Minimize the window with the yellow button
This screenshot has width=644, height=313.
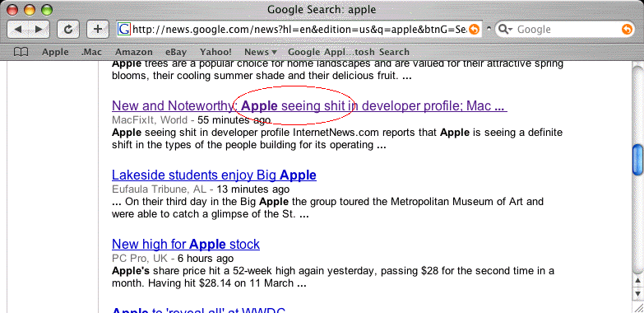30,9
